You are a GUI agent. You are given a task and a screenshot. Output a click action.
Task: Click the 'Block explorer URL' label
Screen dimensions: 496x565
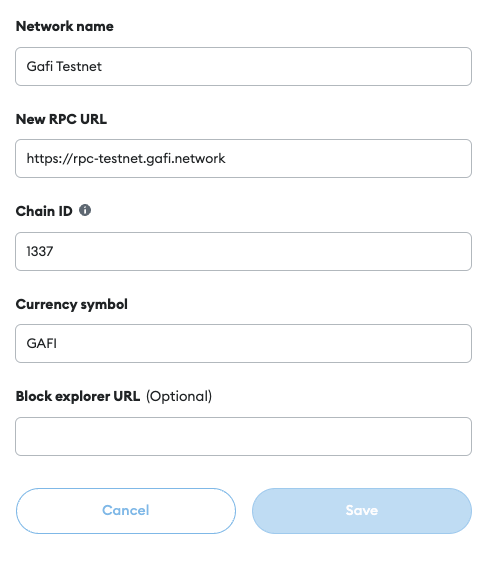[78, 396]
